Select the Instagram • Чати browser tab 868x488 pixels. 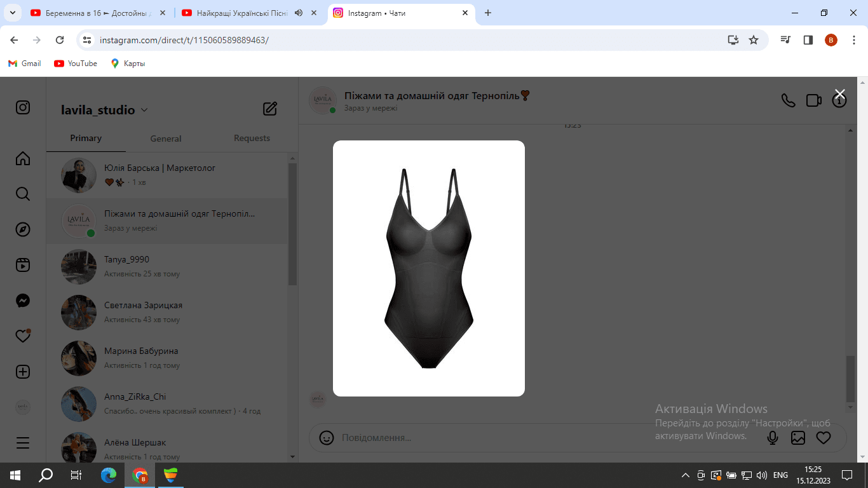pos(402,13)
